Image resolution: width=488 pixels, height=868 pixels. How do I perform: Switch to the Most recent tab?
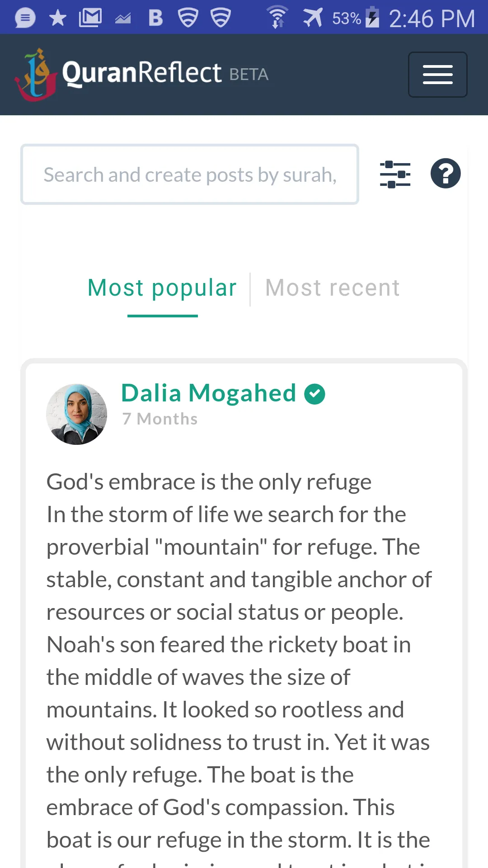pyautogui.click(x=333, y=288)
